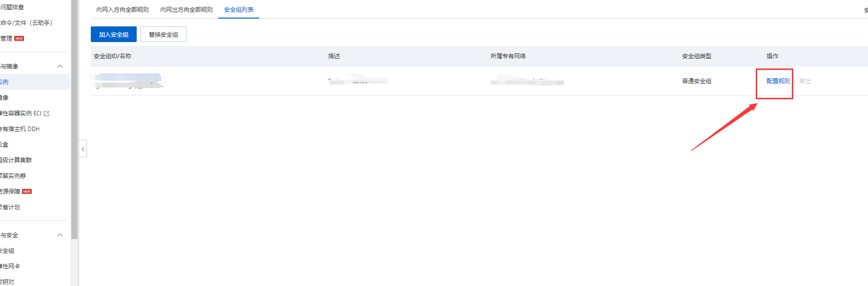Select the 安全组列表 tab

pos(239,10)
